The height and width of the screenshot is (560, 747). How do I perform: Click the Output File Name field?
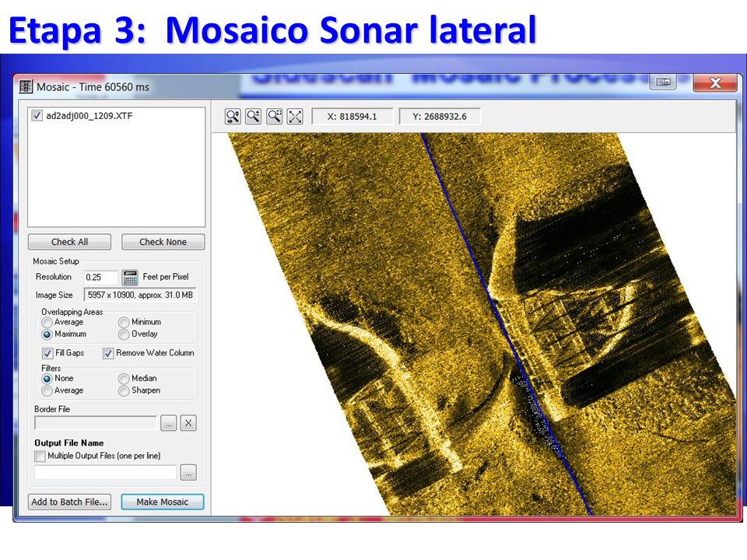coord(106,473)
